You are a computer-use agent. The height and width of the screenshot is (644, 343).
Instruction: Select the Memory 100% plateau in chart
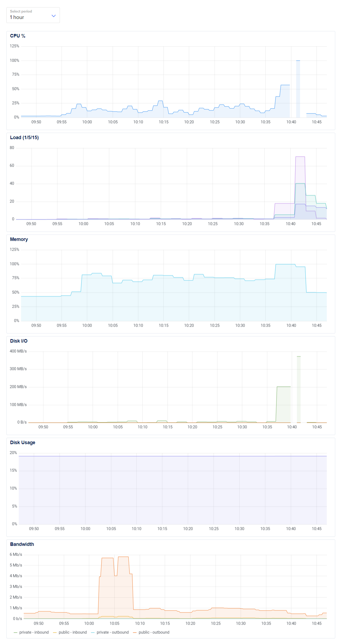285,264
